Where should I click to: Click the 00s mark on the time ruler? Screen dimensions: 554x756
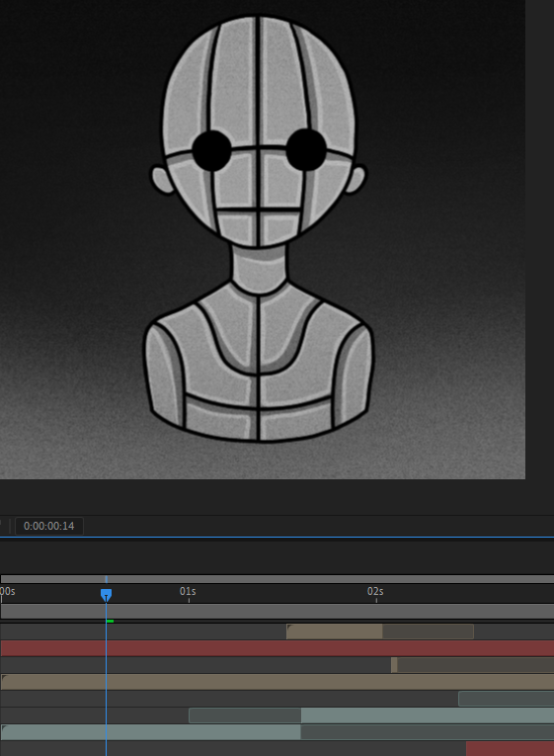click(x=8, y=592)
